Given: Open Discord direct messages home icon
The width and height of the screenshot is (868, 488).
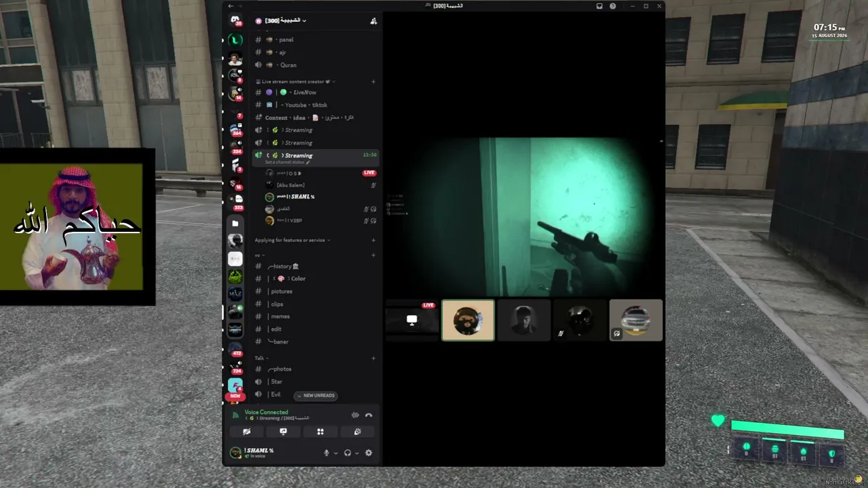Looking at the screenshot, I should click(x=235, y=20).
